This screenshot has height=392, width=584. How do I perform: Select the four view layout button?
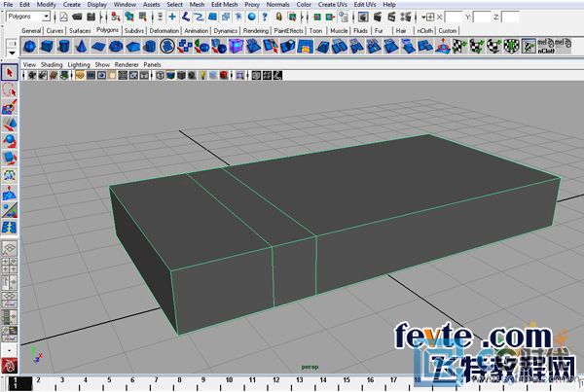click(x=10, y=265)
